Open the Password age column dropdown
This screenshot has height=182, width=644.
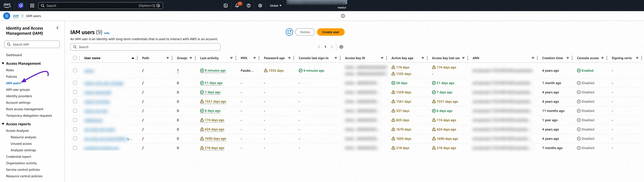click(x=289, y=58)
